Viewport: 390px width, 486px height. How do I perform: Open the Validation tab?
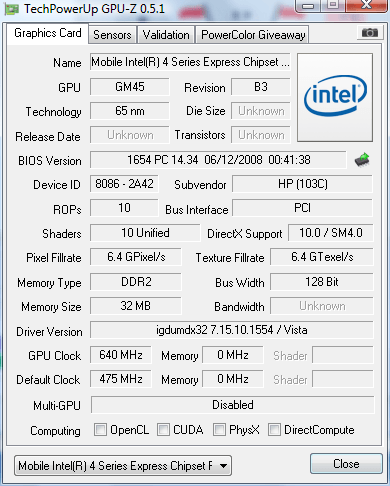pos(166,35)
